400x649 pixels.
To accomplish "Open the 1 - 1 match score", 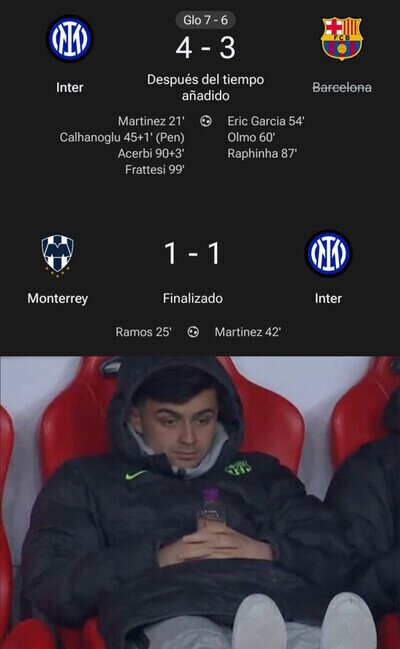I will click(192, 253).
